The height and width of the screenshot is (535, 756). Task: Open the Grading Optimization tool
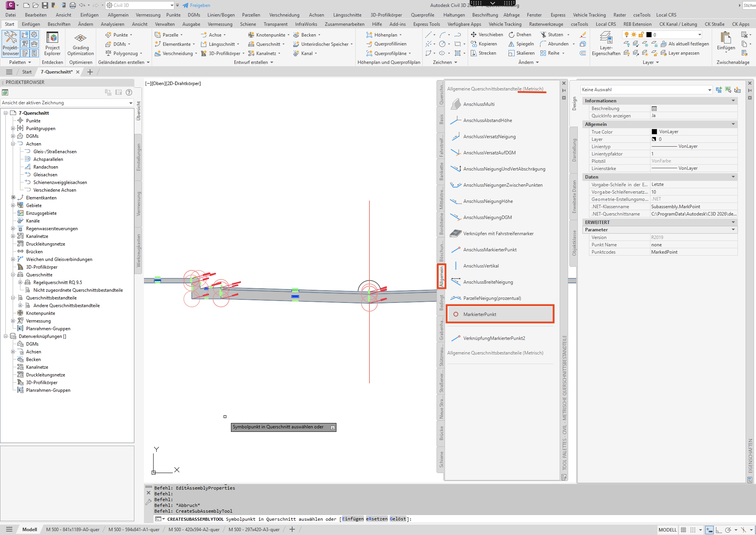point(80,43)
